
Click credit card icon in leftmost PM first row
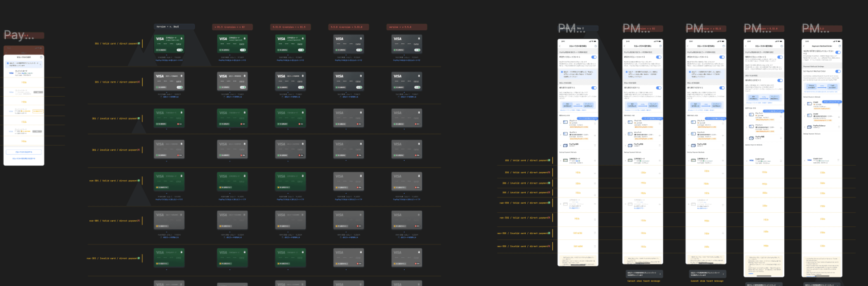[565, 122]
